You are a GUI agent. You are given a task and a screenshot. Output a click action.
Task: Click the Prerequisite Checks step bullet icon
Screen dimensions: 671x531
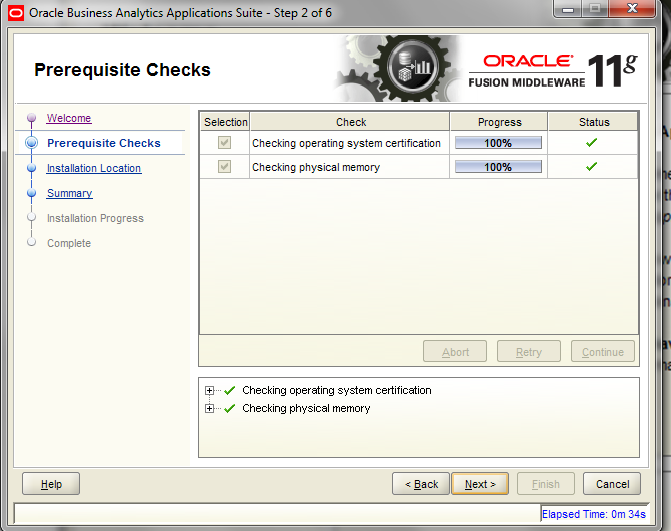31,142
